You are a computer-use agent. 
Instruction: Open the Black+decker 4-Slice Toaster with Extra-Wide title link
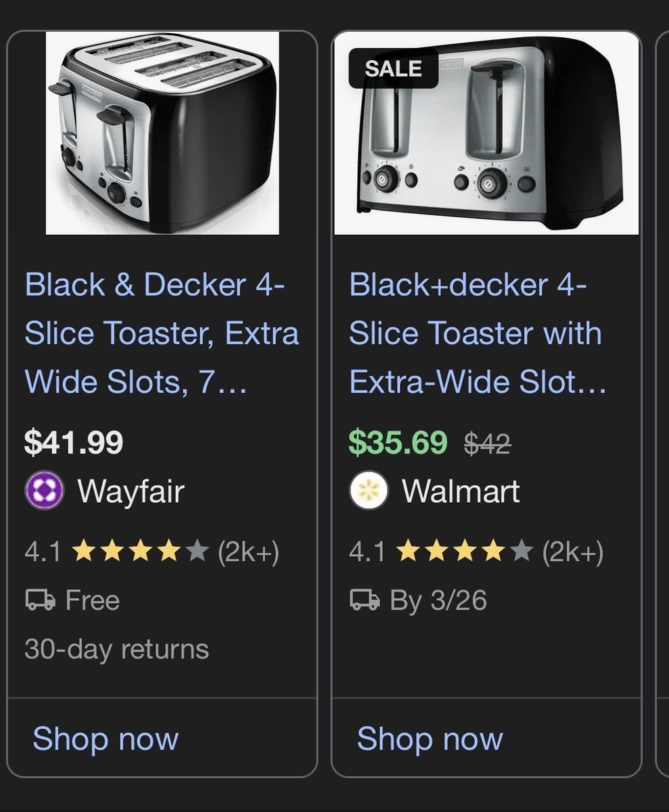[x=477, y=334]
